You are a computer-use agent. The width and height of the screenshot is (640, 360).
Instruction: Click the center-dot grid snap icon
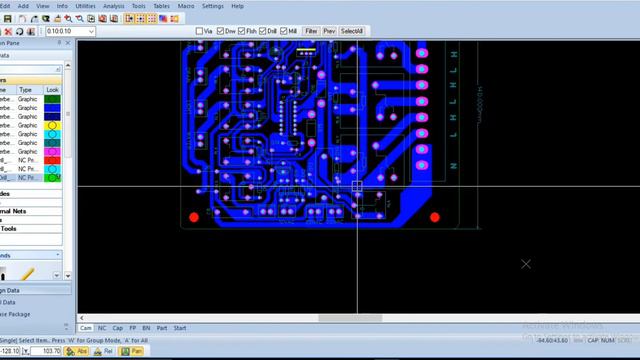click(140, 19)
